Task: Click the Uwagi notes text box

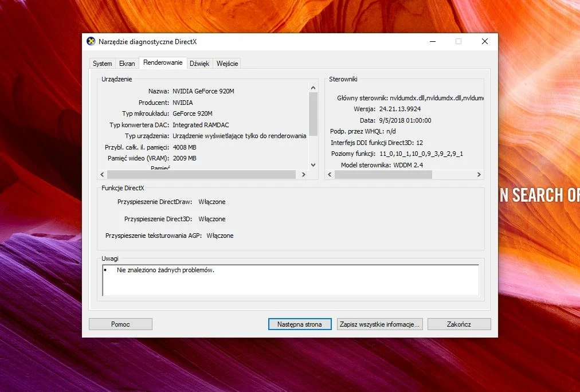Action: (x=291, y=280)
